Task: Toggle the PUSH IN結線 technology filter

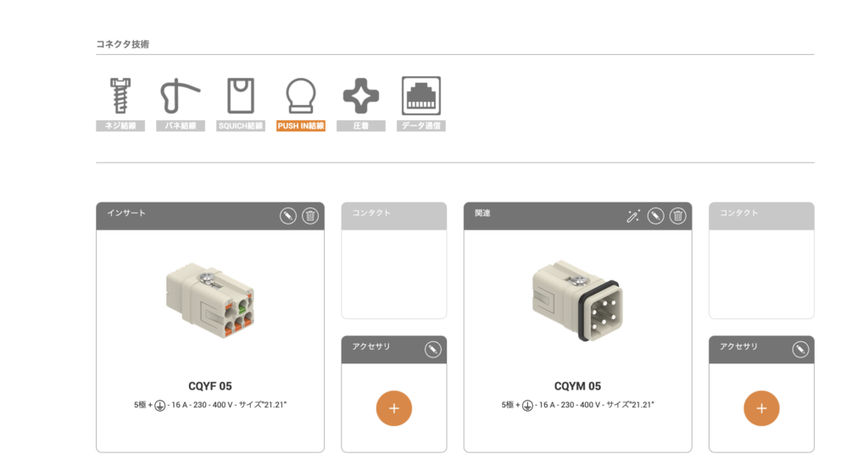Action: tap(301, 104)
